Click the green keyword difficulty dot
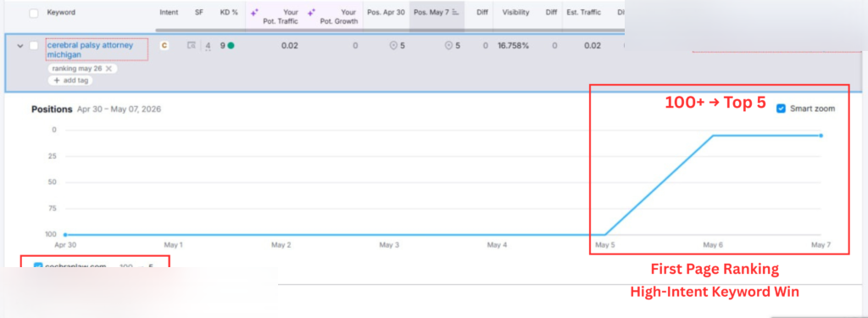Viewport: 868px width, 318px height. pyautogui.click(x=231, y=46)
